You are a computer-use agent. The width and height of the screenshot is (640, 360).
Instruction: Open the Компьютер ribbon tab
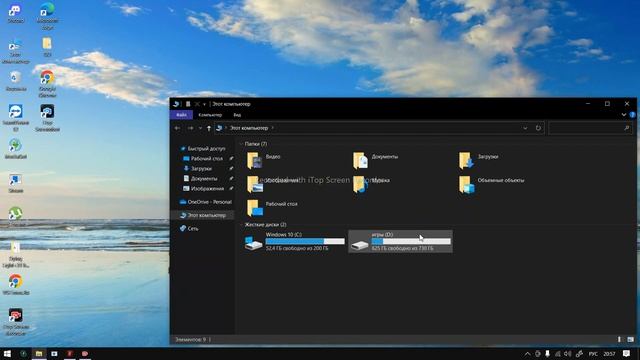point(210,115)
